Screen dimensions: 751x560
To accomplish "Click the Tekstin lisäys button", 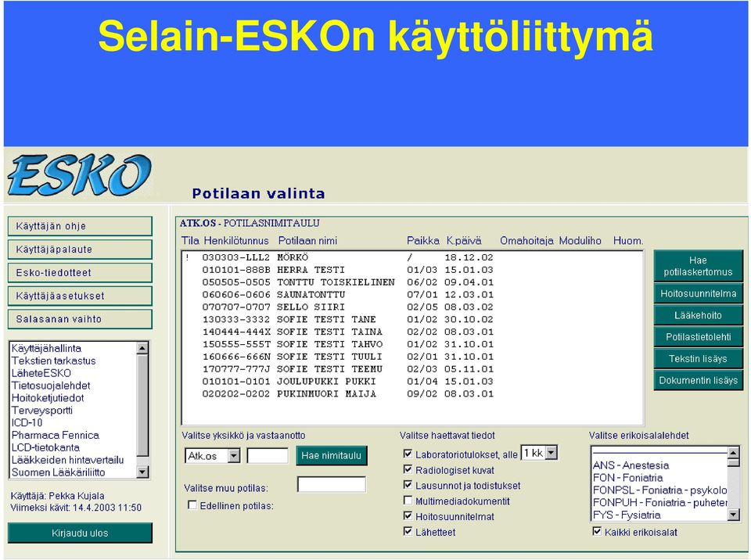I will tap(698, 358).
